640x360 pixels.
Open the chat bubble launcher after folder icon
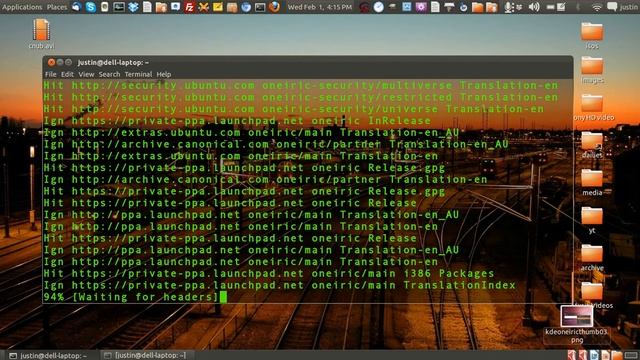[x=176, y=7]
